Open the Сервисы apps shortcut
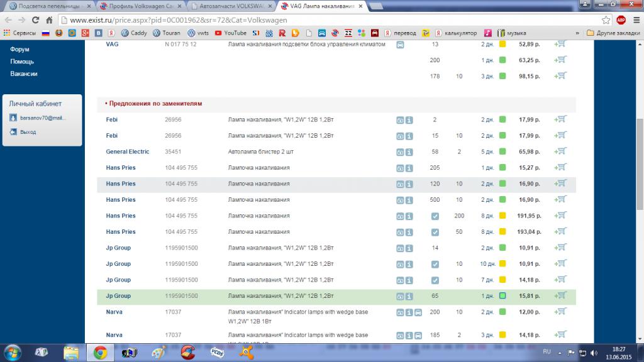The width and height of the screenshot is (644, 362). point(19,33)
